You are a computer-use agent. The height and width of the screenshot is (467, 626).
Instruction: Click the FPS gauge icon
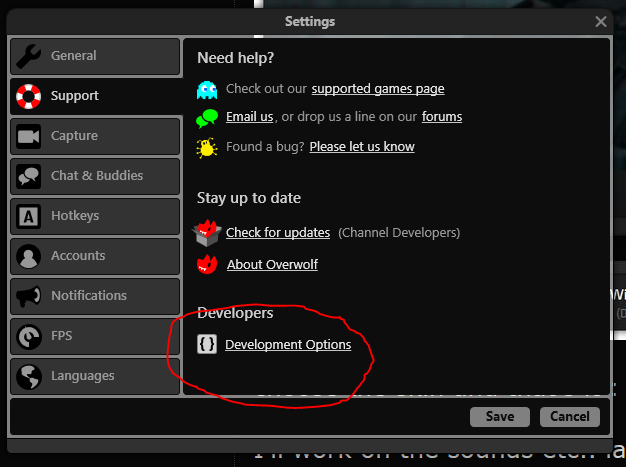point(28,336)
